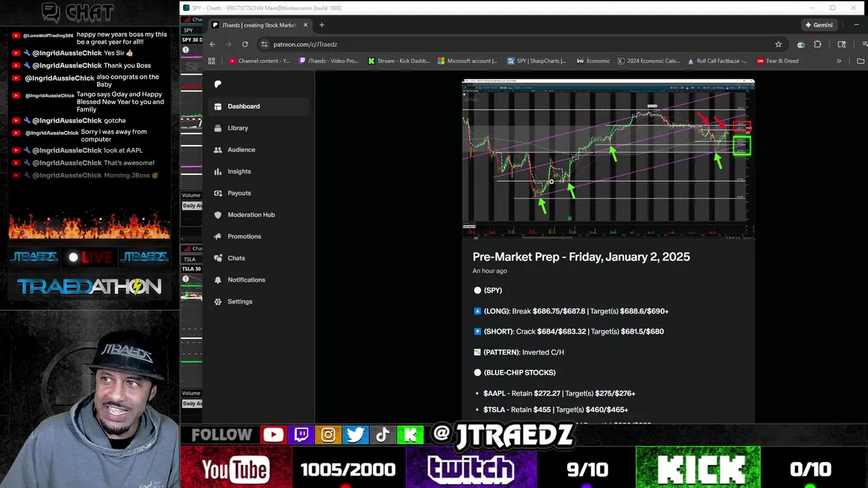This screenshot has height=488, width=868.
Task: Open Chats in the Patreon sidebar
Action: pyautogui.click(x=259, y=258)
